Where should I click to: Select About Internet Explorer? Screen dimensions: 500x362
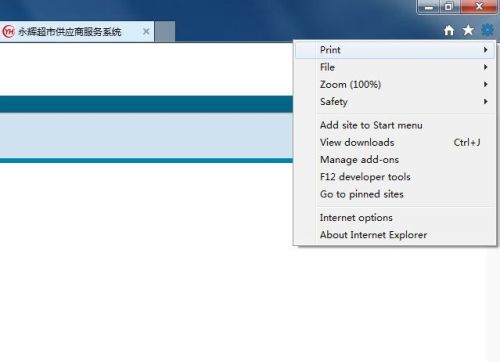coord(395,235)
